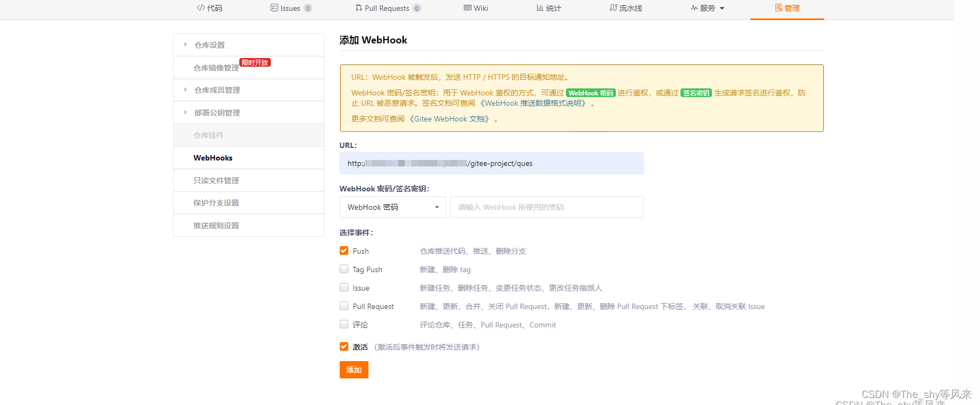Open 只读文件管理 in sidebar

coord(249,181)
